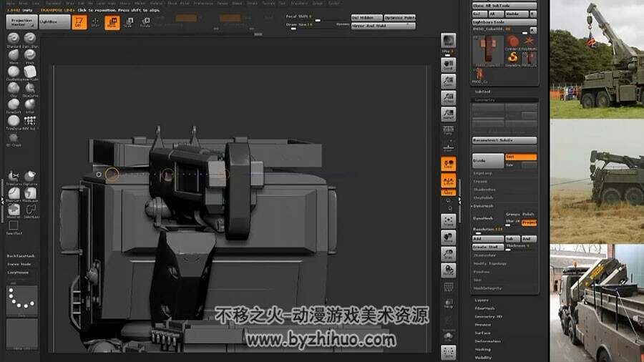Image resolution: width=644 pixels, height=362 pixels.
Task: Select the SliceCurve brush
Action: click(29, 88)
